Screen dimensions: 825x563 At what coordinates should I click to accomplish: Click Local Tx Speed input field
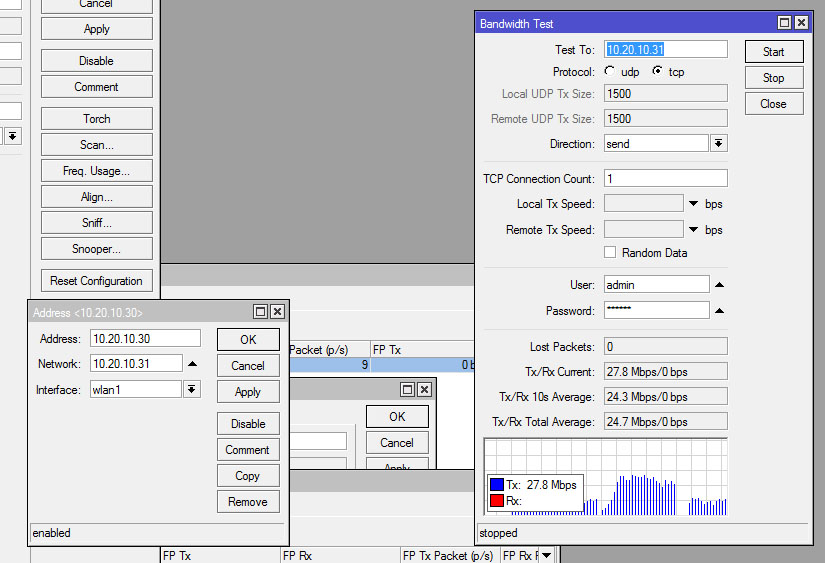[643, 204]
